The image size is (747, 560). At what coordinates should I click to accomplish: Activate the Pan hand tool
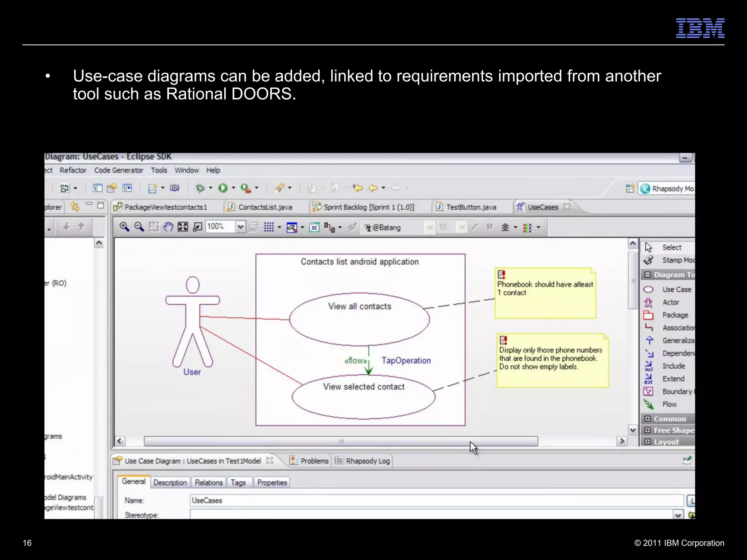pos(168,227)
